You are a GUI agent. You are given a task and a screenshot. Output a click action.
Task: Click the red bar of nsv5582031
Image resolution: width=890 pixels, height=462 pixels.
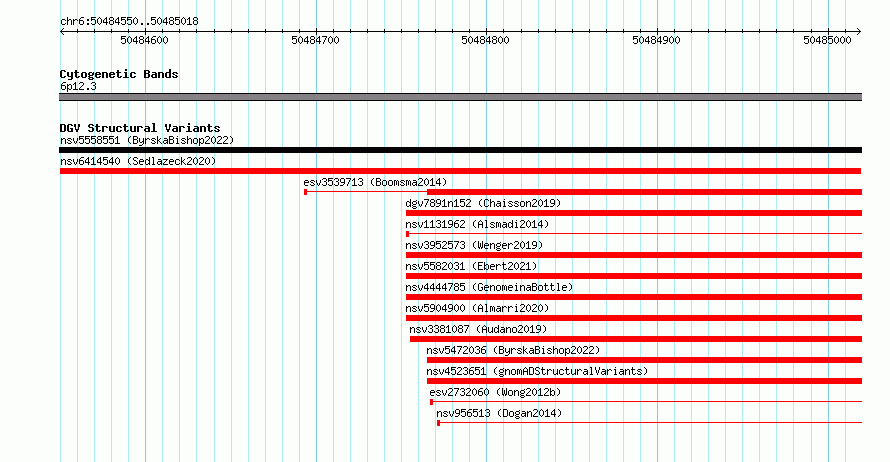coord(634,276)
